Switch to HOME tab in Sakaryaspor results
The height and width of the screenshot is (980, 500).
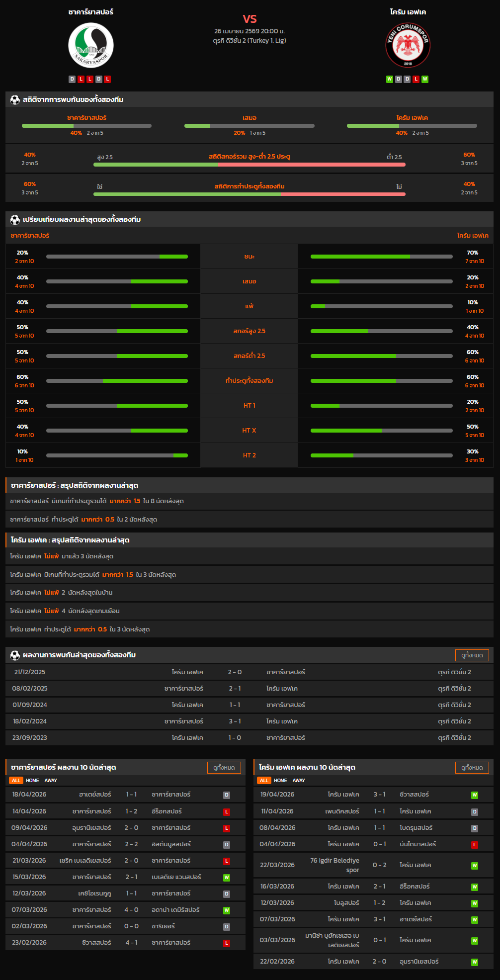tap(32, 781)
